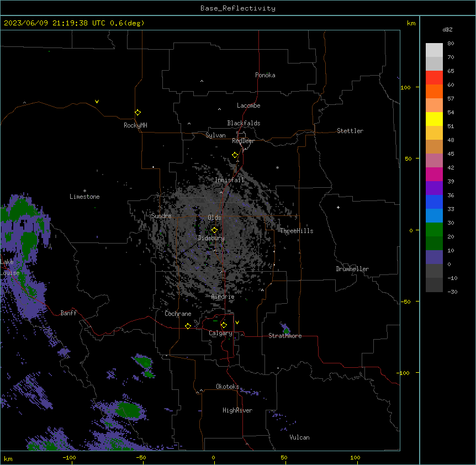Click the yellow V marker northwest of RockyMH
Viewport: 476px width, 465px height.
(97, 102)
